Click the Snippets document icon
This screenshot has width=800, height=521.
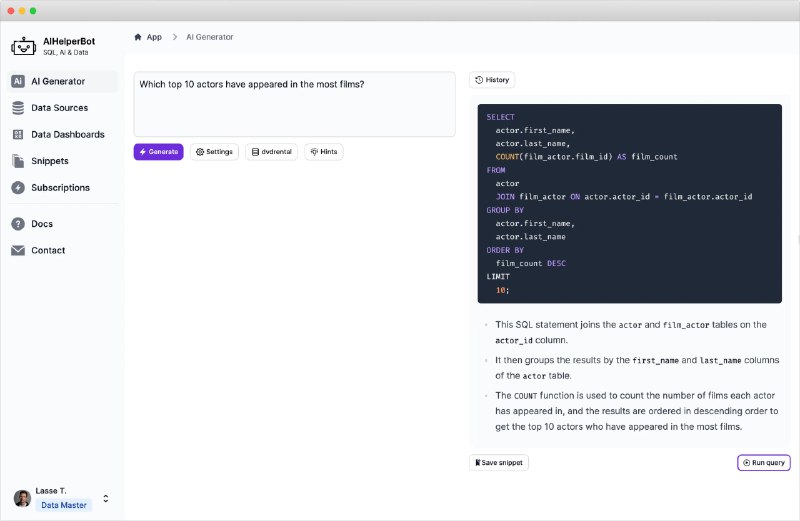coord(18,161)
